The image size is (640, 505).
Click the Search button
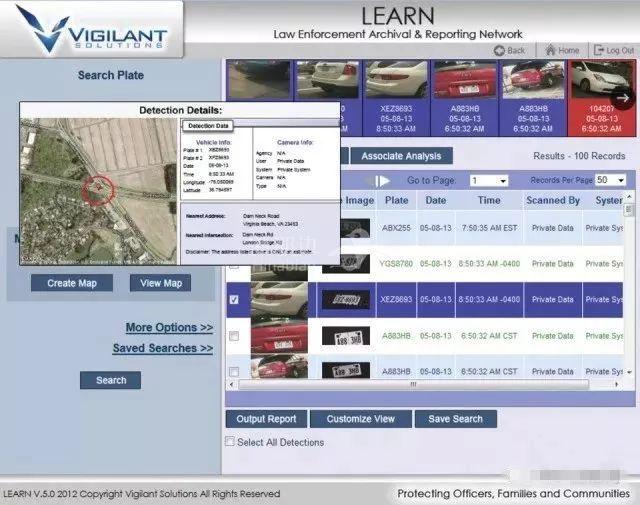tap(111, 380)
